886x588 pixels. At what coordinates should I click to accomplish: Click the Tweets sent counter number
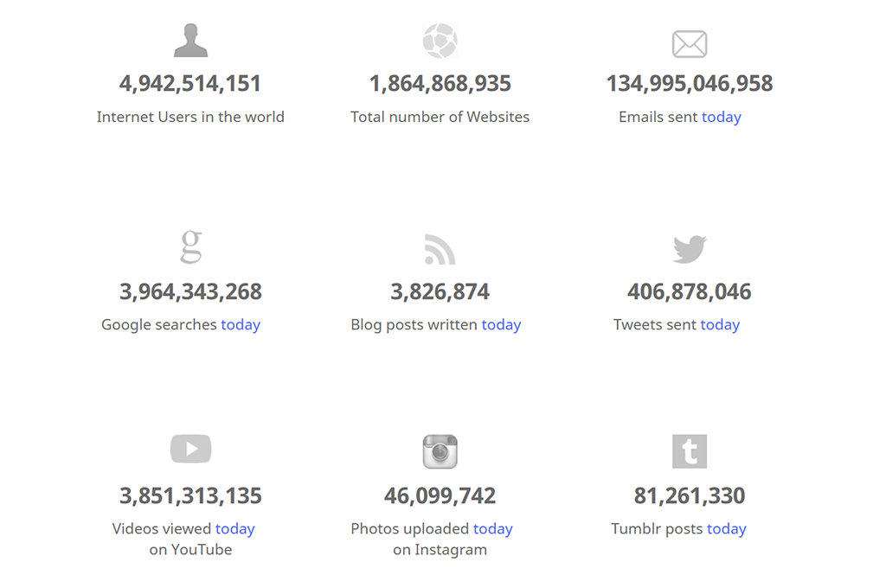click(690, 291)
